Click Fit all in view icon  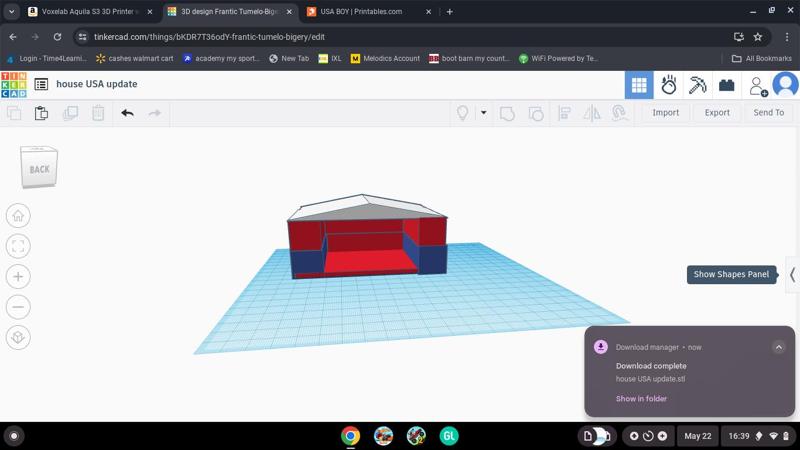18,246
